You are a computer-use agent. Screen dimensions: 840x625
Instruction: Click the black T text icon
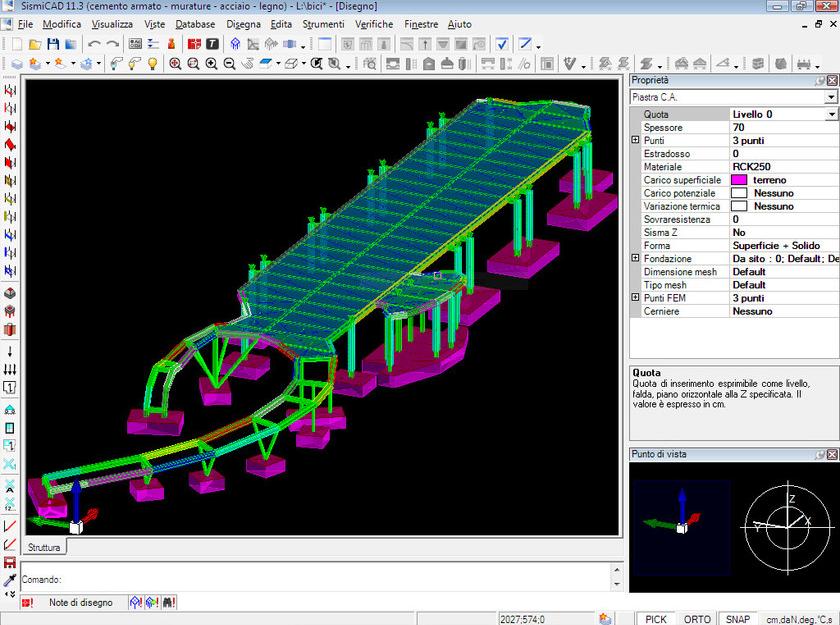pos(212,44)
